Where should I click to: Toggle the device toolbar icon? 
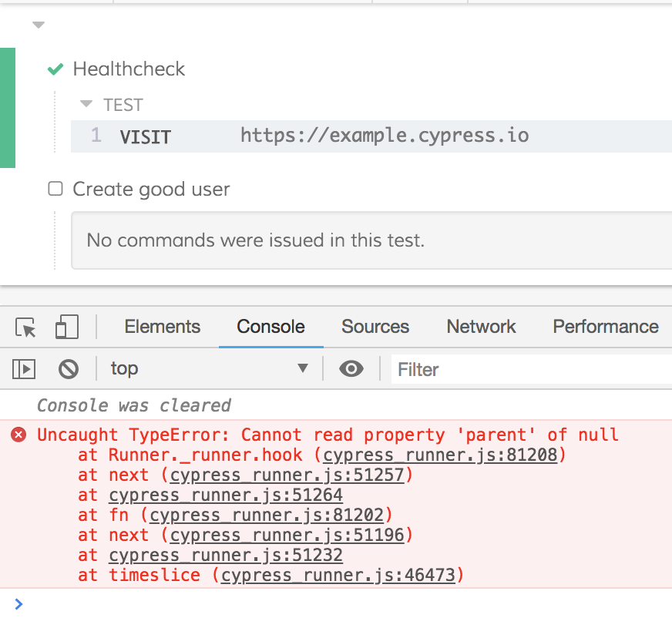tap(67, 327)
